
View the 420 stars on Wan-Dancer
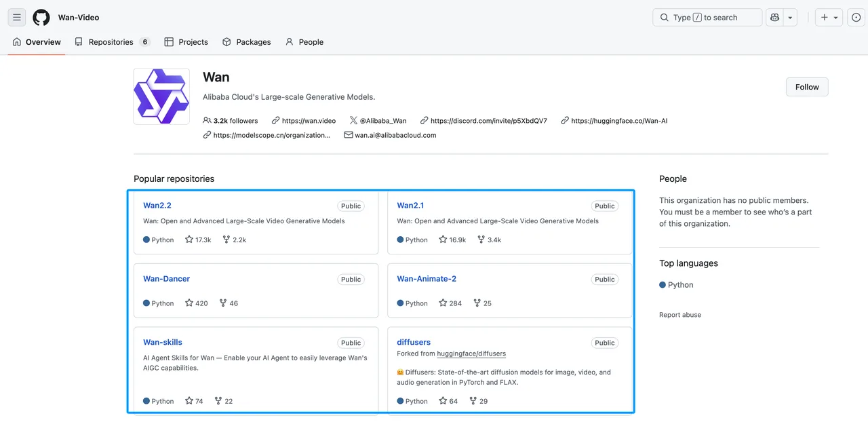click(x=197, y=303)
